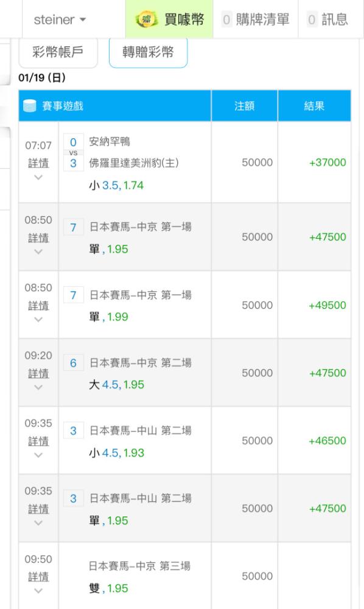Open 詳情 for the first 08:50 bet

pos(38,238)
